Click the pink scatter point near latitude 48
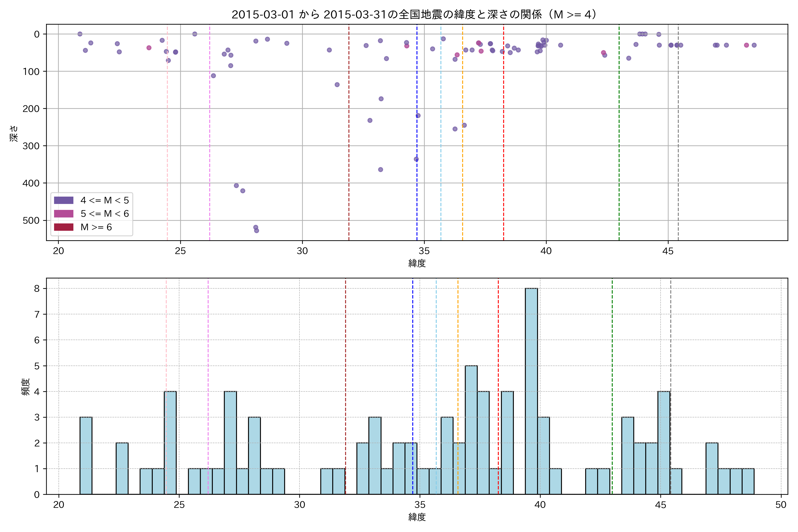This screenshot has height=532, width=798. point(746,45)
